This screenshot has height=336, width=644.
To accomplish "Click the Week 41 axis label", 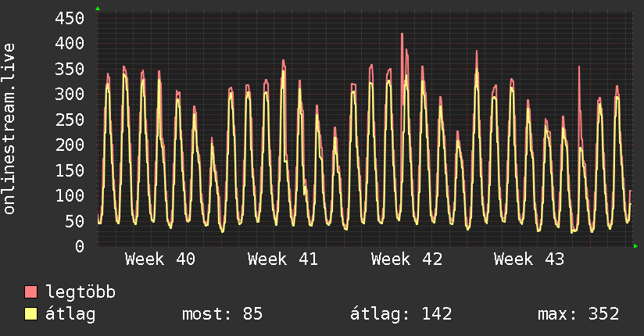I will (283, 259).
